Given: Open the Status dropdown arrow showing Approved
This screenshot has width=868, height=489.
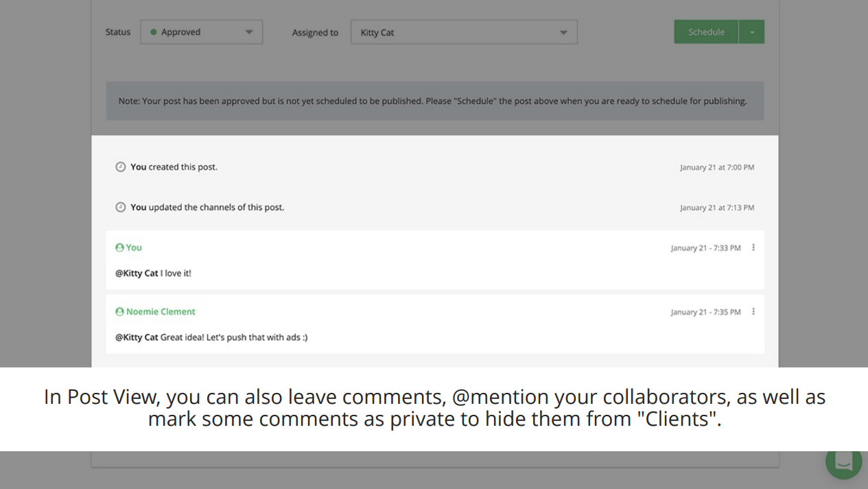Looking at the screenshot, I should point(249,32).
